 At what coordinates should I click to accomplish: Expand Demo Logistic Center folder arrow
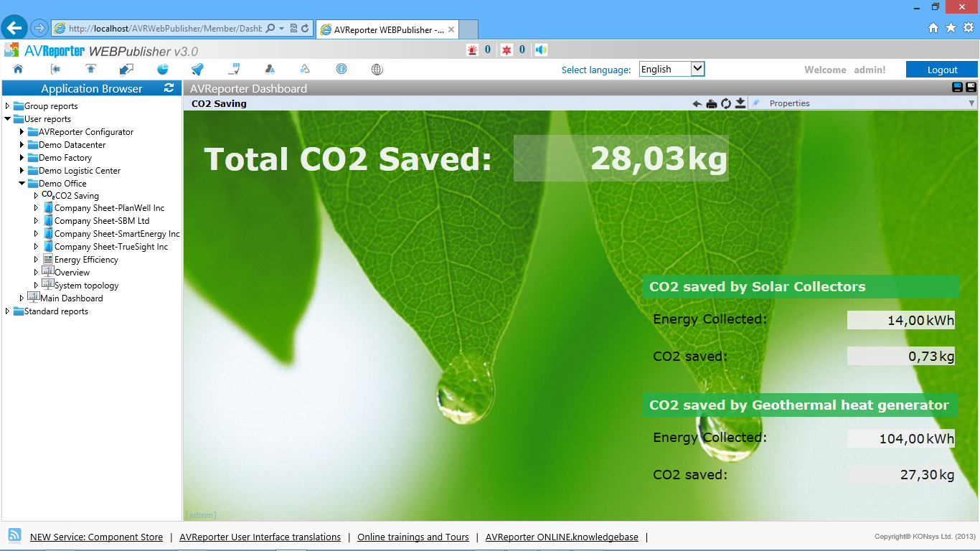click(x=22, y=171)
